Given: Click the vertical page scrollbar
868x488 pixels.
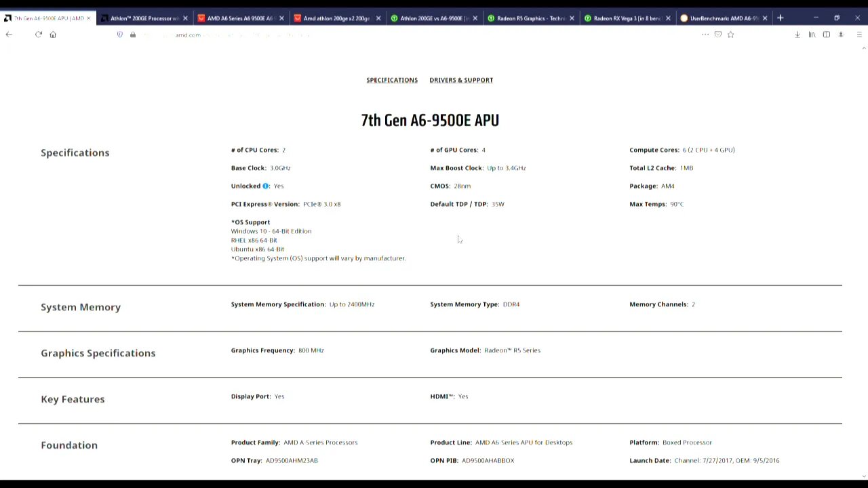Looking at the screenshot, I should (863, 261).
